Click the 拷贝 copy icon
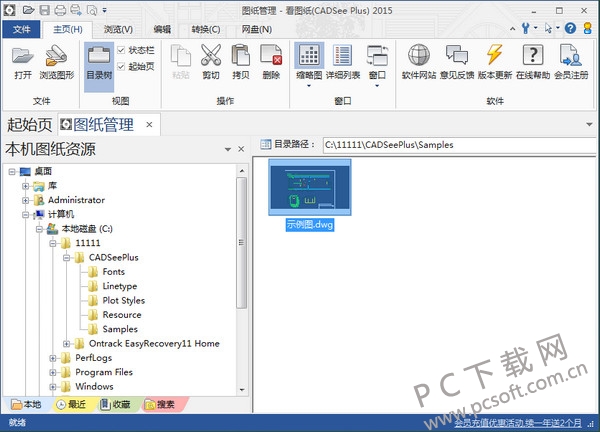The width and height of the screenshot is (600, 432). tap(241, 61)
